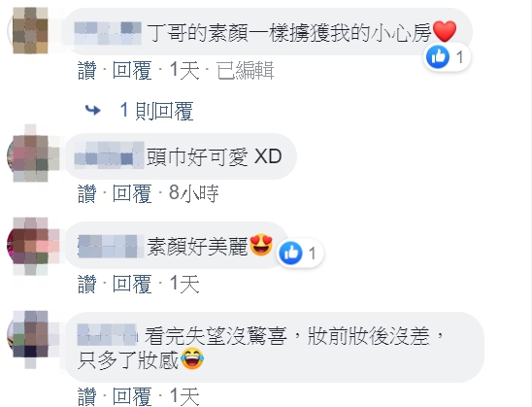532x407 pixels.
Task: Click thumbs-up reaction icon on 素顏好美麗 comment
Action: tap(291, 254)
